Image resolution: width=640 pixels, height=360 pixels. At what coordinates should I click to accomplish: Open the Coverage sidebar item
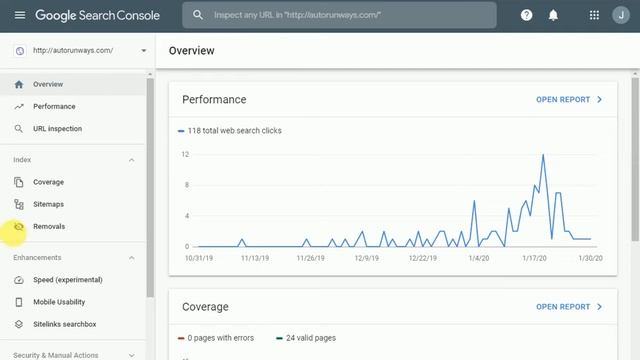pos(73,182)
